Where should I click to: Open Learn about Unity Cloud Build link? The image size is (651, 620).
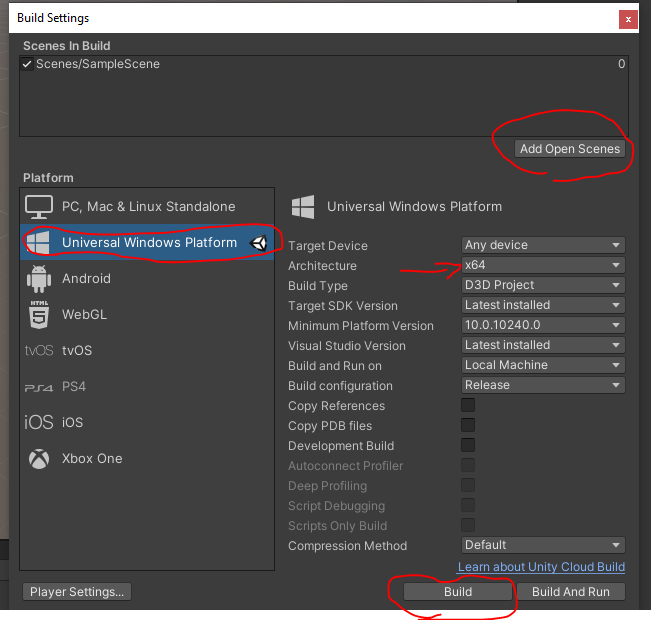click(541, 567)
